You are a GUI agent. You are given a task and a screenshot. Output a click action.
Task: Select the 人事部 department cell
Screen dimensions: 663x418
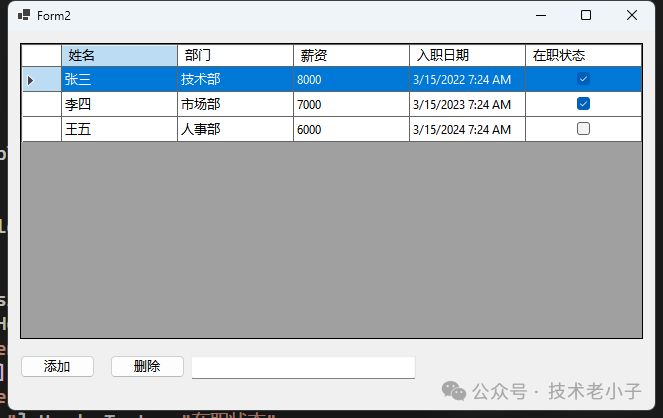click(x=235, y=129)
